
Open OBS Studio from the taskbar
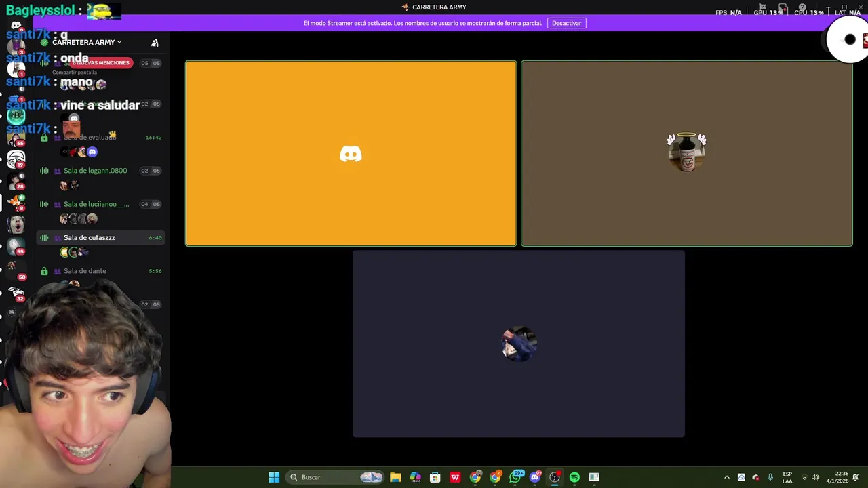(x=555, y=477)
